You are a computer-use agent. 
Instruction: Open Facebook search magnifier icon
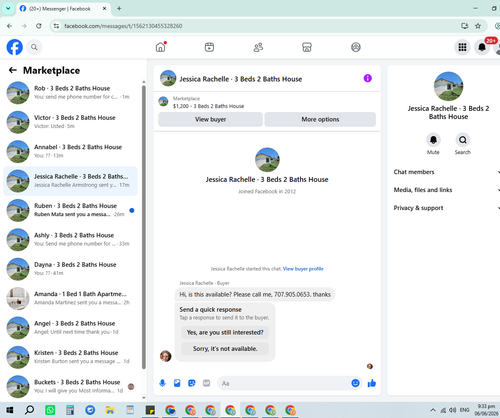[34, 47]
